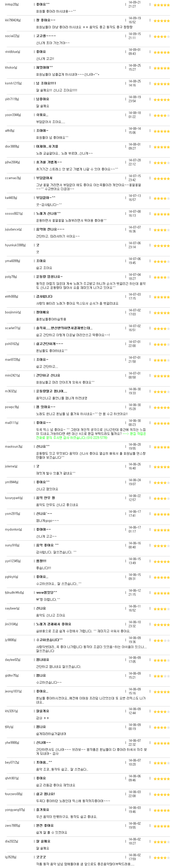Open the review titled 재밌어여^^ by khokor
Image resolution: width=176 pixels, height=868 pixels.
pos(45,67)
